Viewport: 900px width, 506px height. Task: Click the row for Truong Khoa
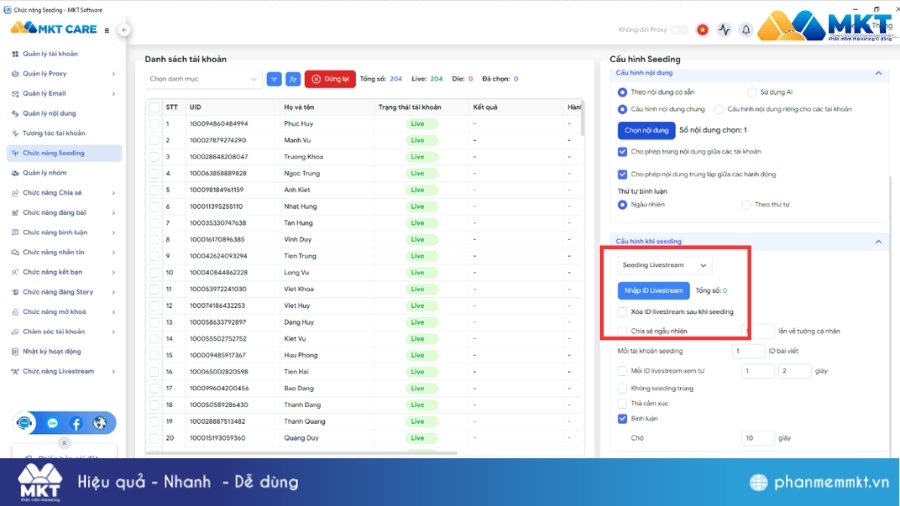tap(364, 157)
